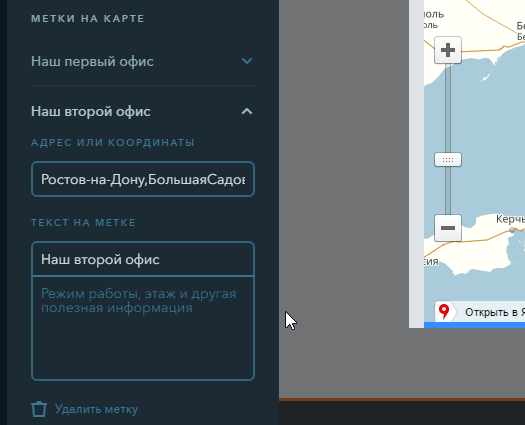Zoom out the map with minus button
This screenshot has height=425, width=525.
[x=448, y=228]
